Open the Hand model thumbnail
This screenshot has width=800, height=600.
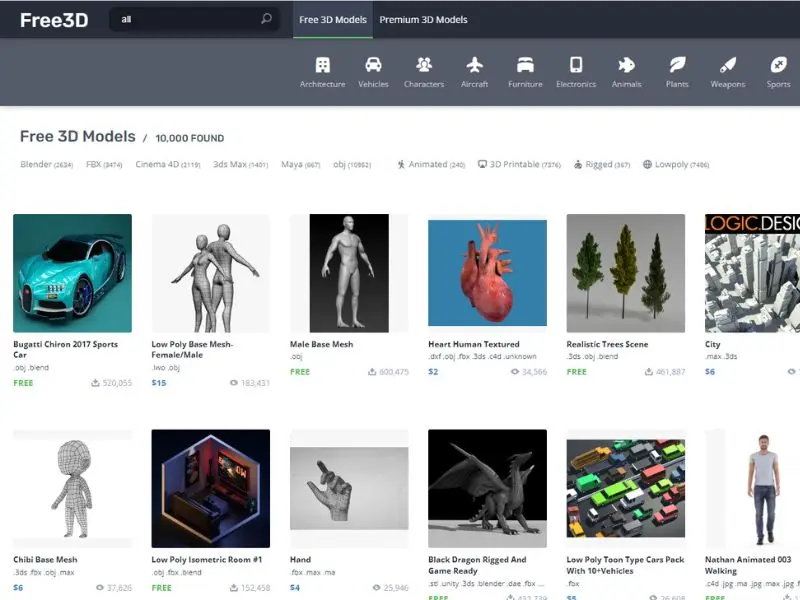(349, 489)
